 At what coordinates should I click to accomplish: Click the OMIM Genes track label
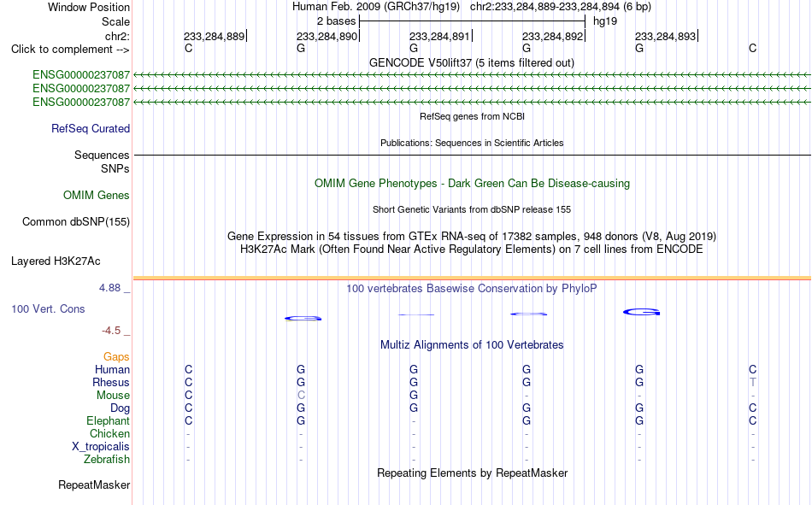pos(97,196)
